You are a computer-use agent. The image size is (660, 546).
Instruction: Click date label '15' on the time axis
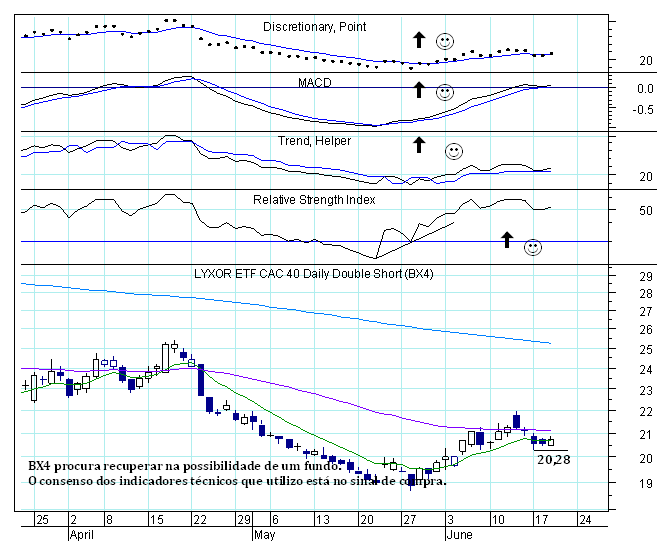(156, 520)
